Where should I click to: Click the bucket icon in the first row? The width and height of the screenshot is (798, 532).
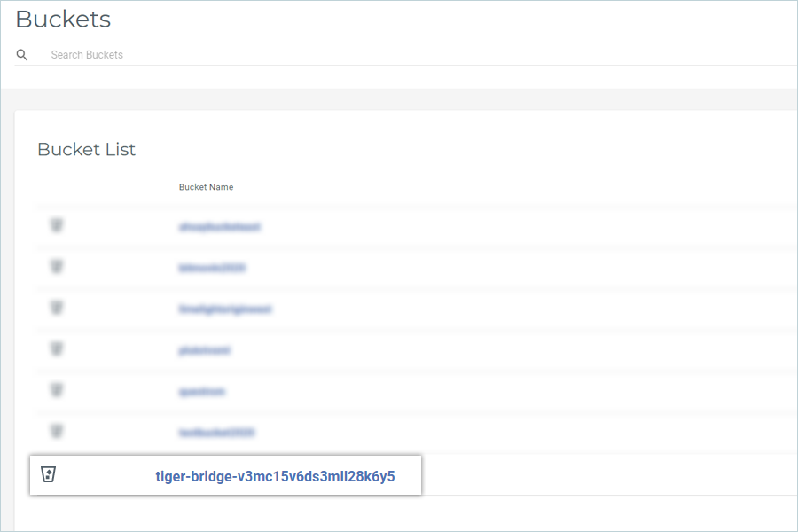[57, 226]
